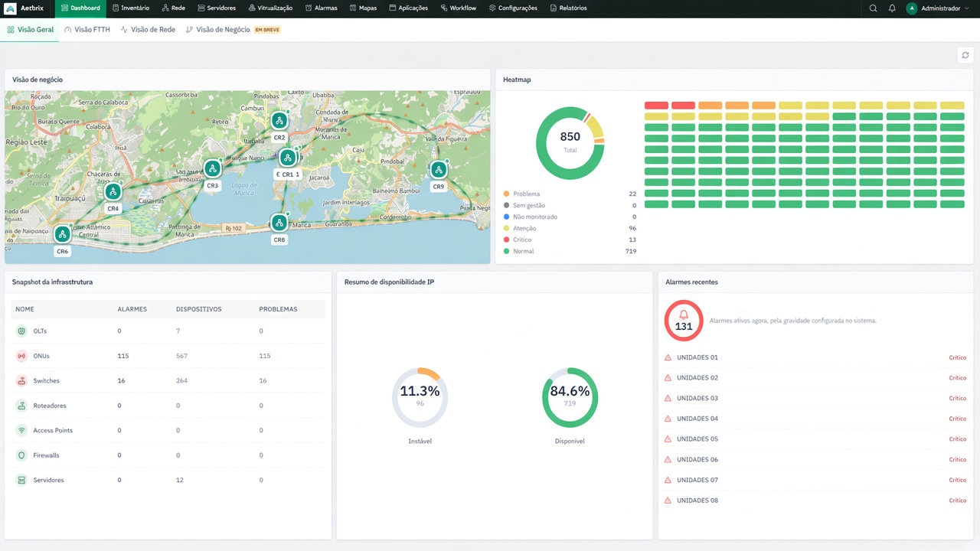Click the 84.6% Disponível gauge
Screen dimensions: 980x551
pos(570,397)
